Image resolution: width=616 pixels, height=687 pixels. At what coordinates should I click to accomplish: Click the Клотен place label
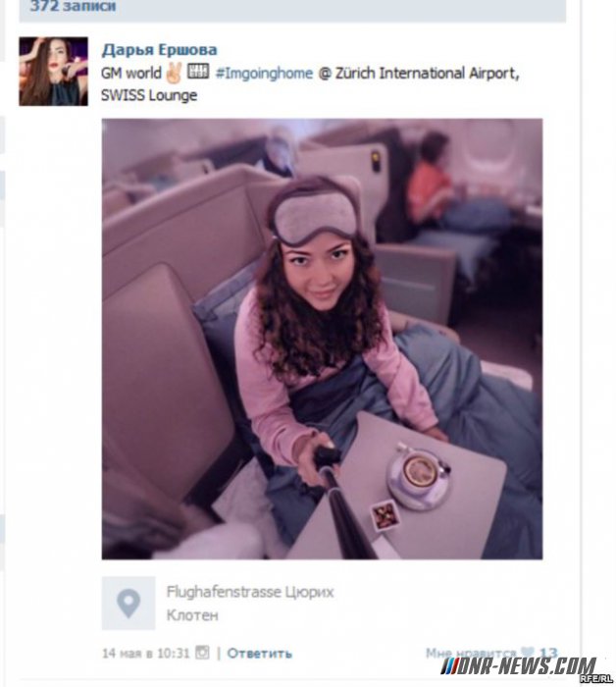192,615
